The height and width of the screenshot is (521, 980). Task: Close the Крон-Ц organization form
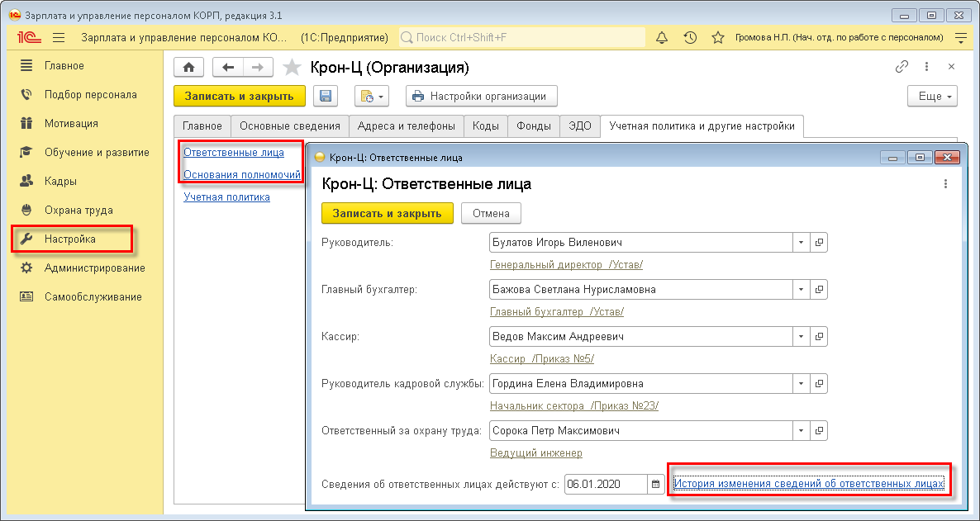[951, 67]
